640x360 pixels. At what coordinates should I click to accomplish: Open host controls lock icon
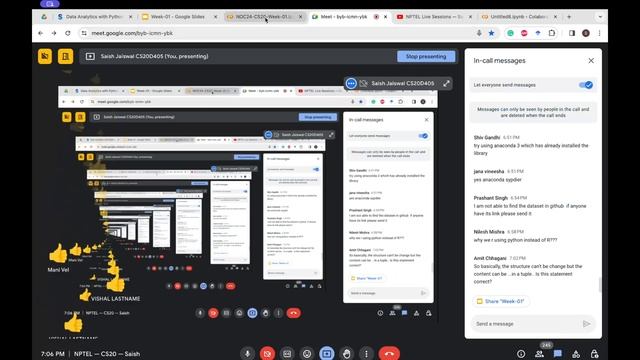point(594,354)
